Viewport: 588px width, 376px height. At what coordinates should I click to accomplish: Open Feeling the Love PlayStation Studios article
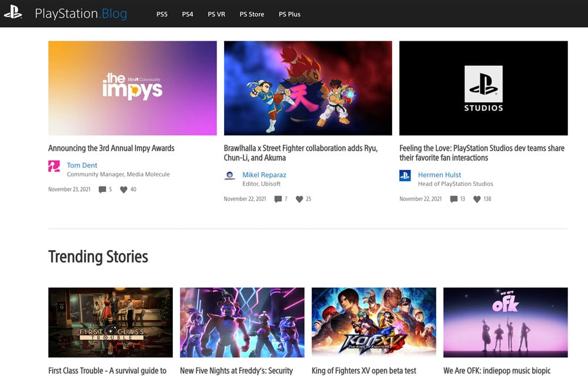pyautogui.click(x=482, y=153)
